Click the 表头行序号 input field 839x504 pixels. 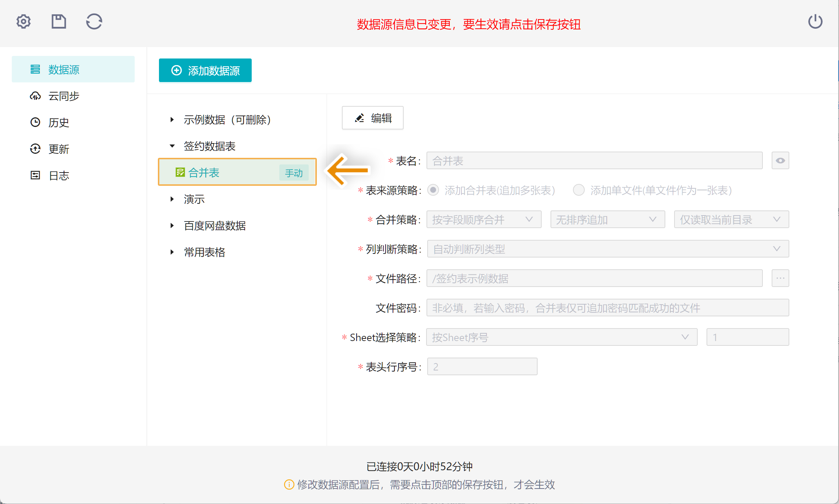pos(482,367)
